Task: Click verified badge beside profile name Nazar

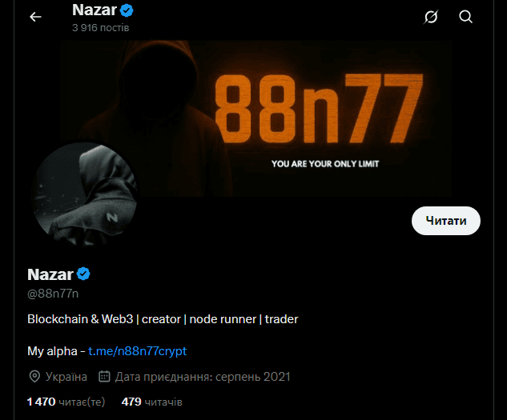Action: (83, 274)
